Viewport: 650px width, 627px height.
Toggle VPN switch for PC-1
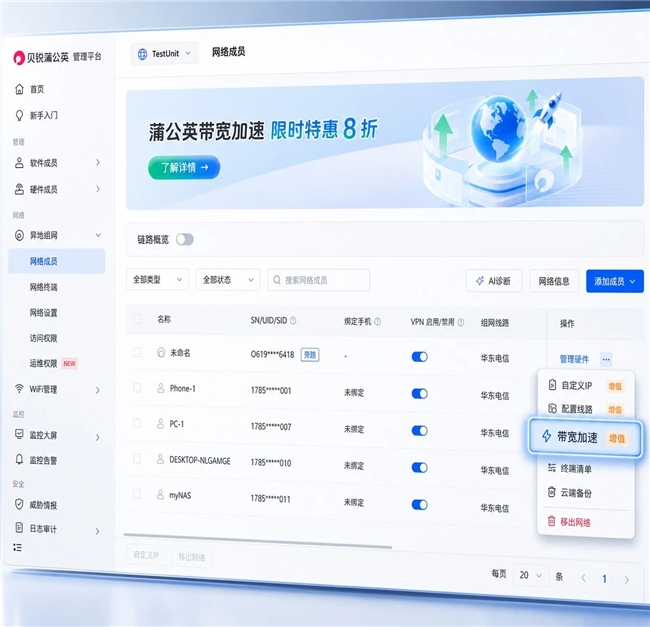(x=420, y=431)
